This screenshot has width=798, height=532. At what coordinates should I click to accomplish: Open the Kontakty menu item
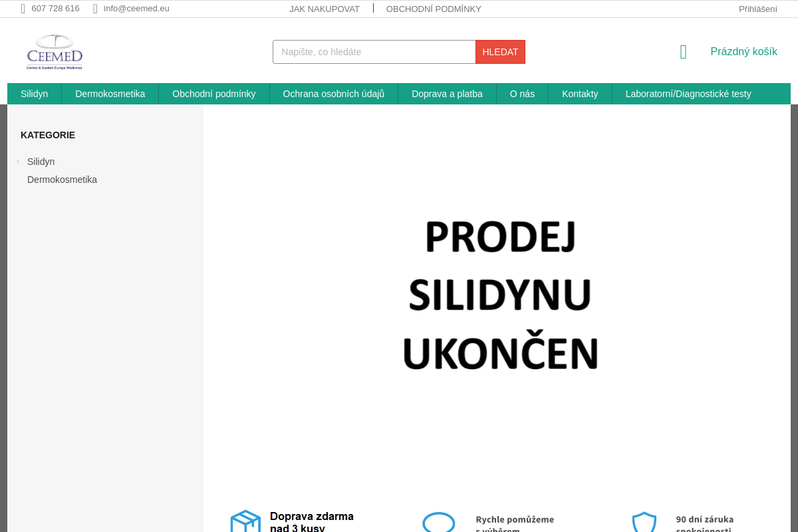pos(580,94)
